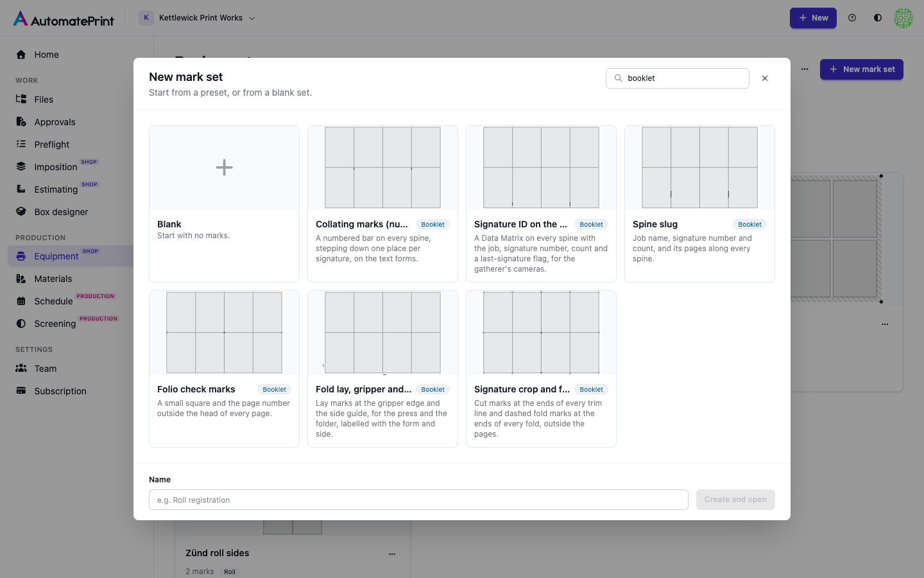This screenshot has height=578, width=924.
Task: Click the mark set Name input field
Action: tap(418, 500)
